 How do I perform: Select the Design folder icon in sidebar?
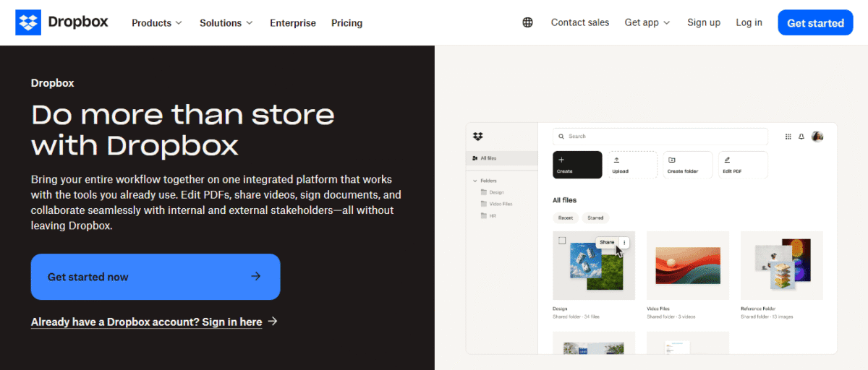[484, 192]
